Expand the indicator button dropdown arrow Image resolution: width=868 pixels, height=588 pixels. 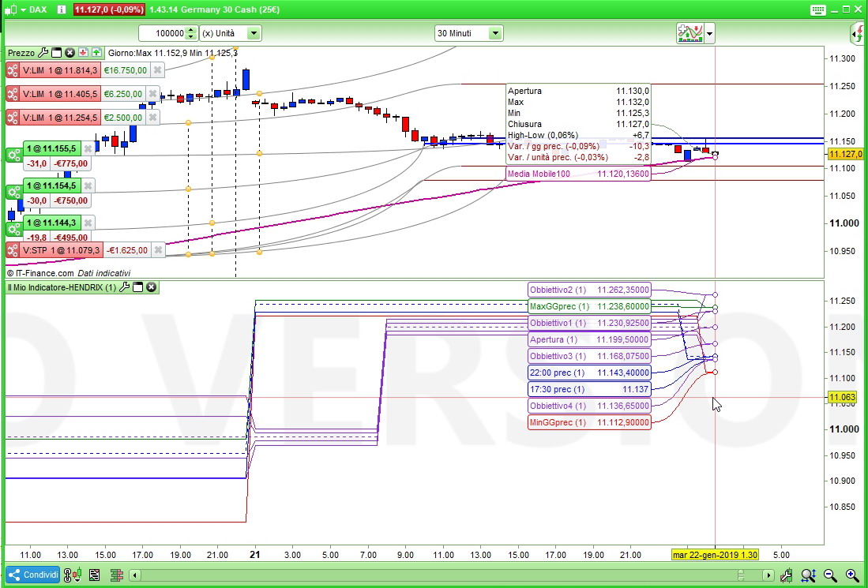tap(710, 33)
